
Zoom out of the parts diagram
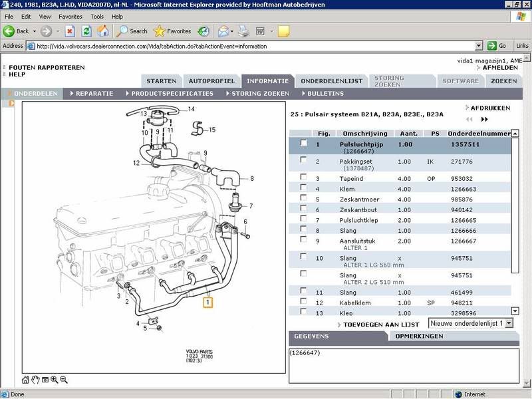point(64,380)
